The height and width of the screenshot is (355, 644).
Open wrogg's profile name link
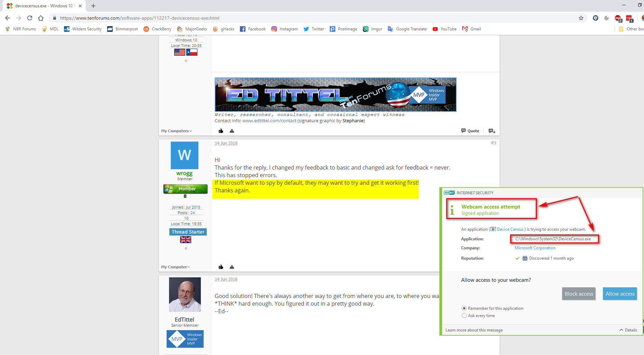click(x=184, y=173)
